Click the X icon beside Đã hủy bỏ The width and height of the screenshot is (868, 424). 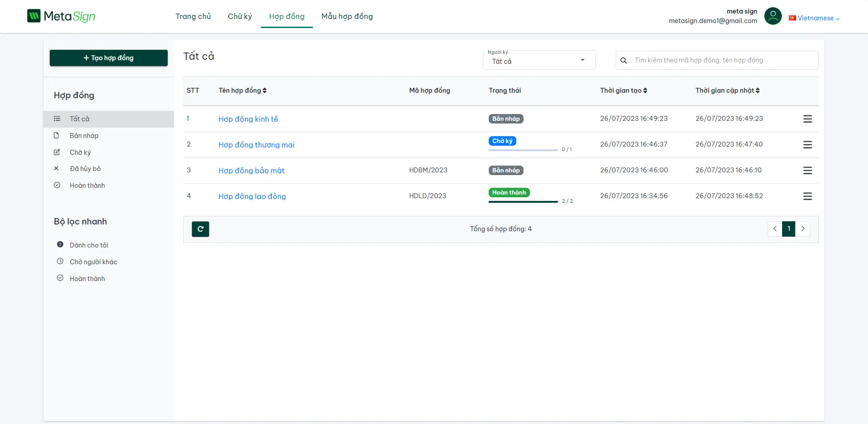click(57, 168)
